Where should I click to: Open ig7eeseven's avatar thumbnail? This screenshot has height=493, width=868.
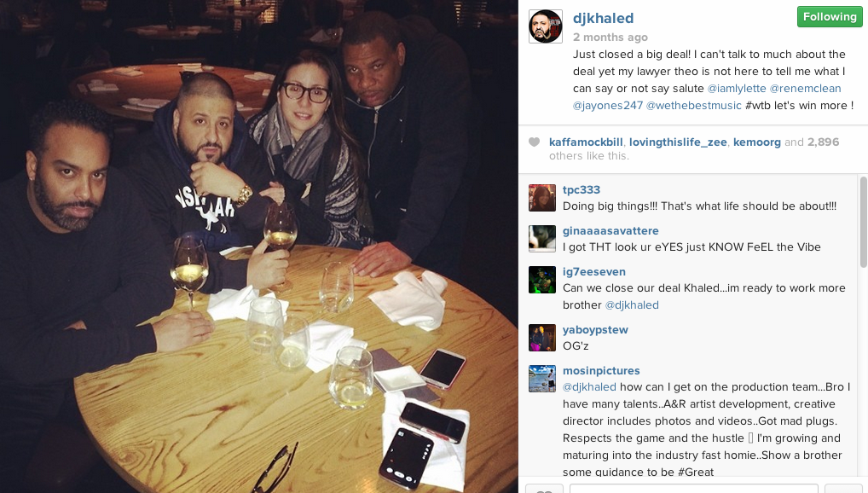pyautogui.click(x=542, y=280)
